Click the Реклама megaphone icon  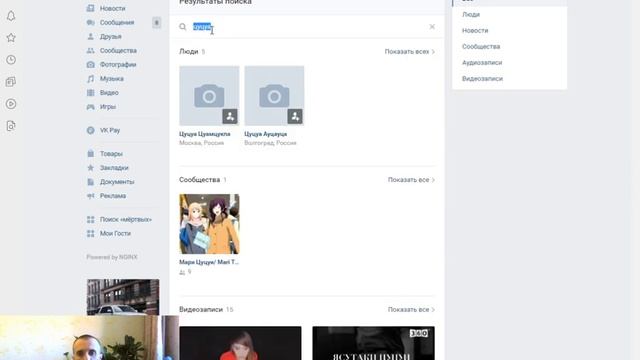click(91, 196)
